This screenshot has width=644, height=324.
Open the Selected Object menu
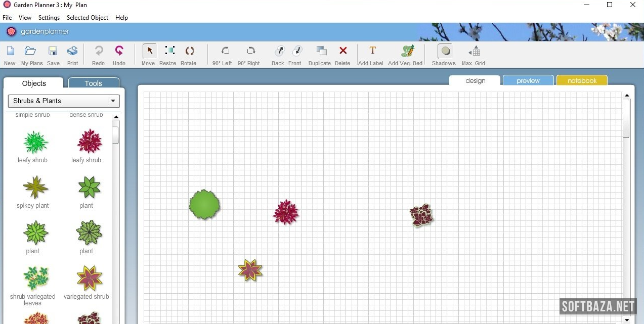tap(88, 18)
